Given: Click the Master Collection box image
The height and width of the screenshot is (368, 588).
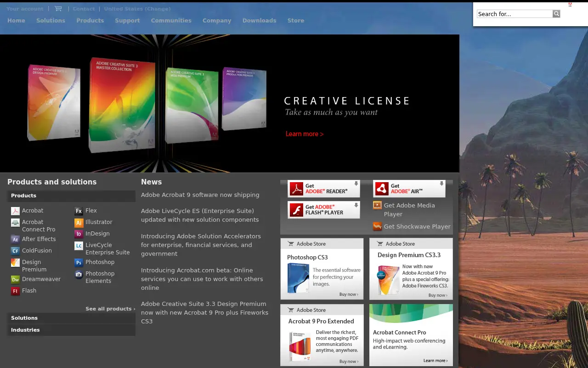Looking at the screenshot, I should [x=122, y=105].
